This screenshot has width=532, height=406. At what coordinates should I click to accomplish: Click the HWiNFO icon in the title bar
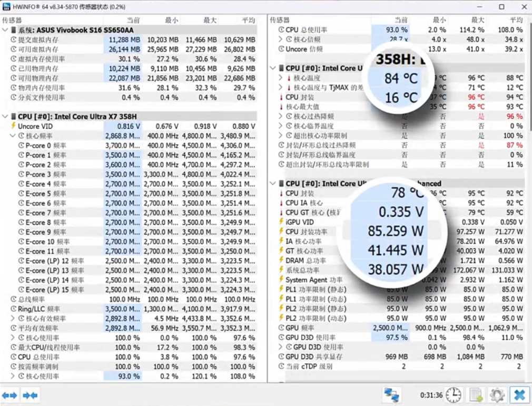coord(6,6)
